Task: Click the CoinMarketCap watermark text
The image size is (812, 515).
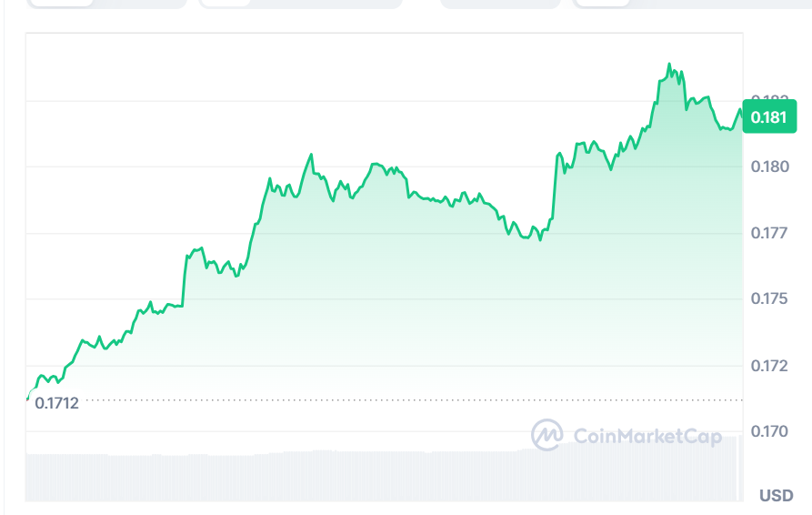Action: click(x=647, y=436)
